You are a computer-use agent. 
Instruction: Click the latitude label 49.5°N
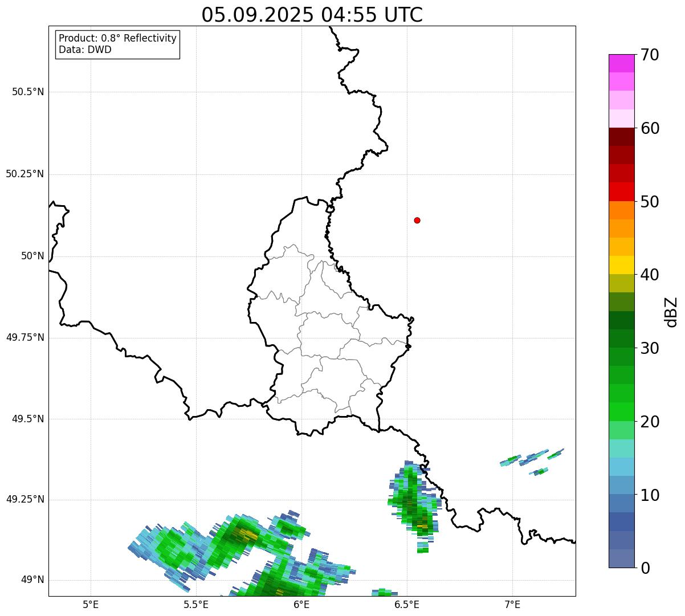coord(28,419)
